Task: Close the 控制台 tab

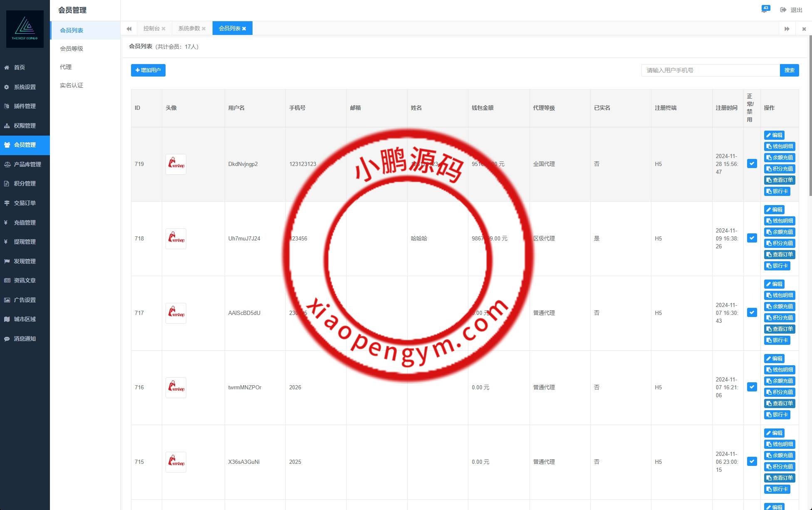Action: tap(163, 29)
